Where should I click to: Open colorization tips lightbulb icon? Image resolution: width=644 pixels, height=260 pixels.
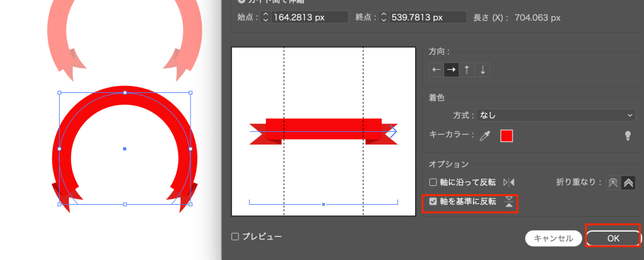click(x=627, y=136)
